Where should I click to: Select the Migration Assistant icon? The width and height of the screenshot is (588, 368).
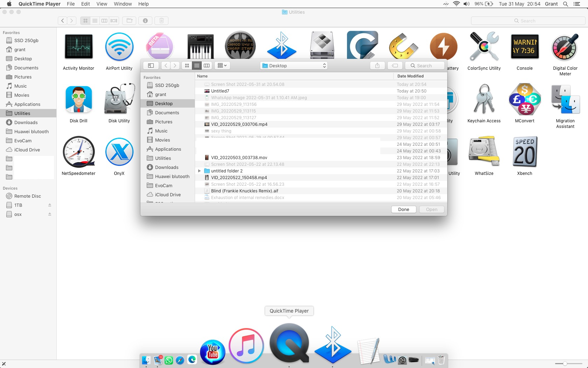[x=565, y=100]
